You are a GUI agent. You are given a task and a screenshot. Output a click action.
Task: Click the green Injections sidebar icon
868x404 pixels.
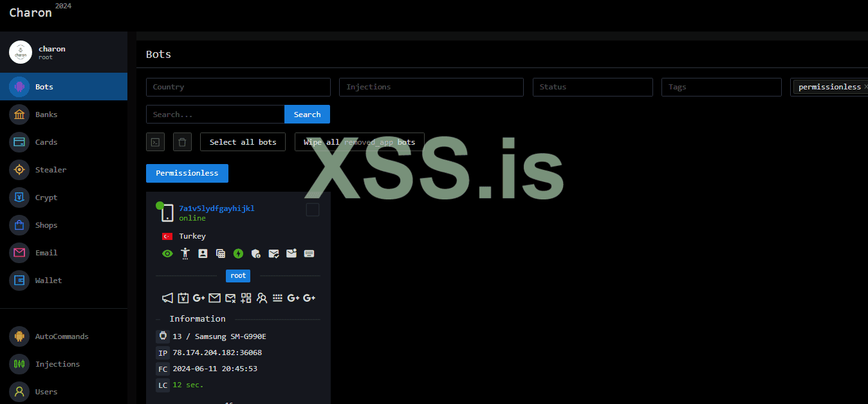(x=19, y=364)
